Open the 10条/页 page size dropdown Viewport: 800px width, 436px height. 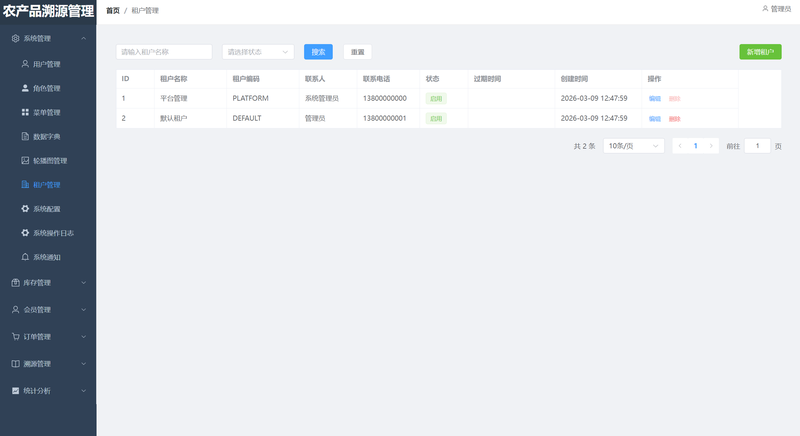click(x=633, y=146)
